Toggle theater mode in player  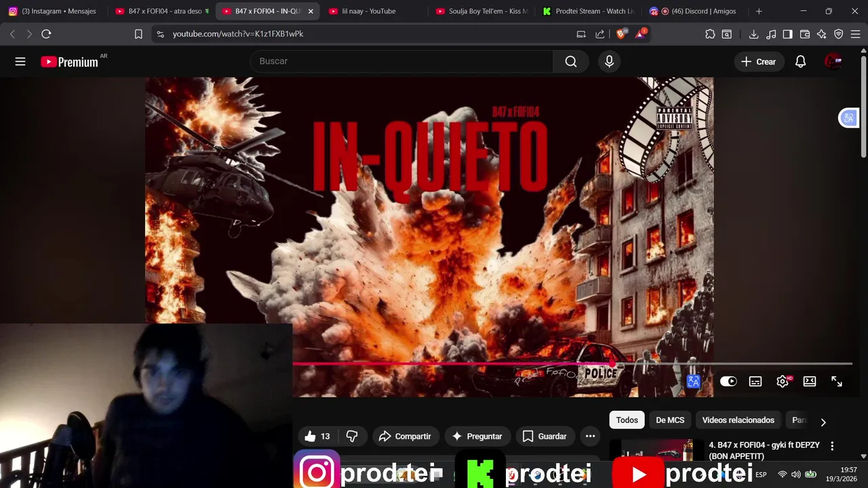click(x=810, y=382)
